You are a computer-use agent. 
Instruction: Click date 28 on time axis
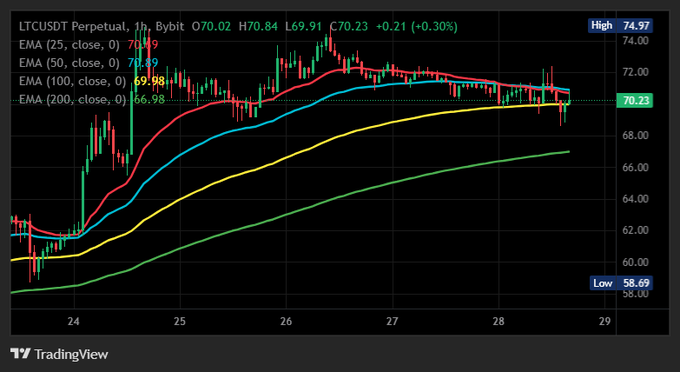(499, 322)
